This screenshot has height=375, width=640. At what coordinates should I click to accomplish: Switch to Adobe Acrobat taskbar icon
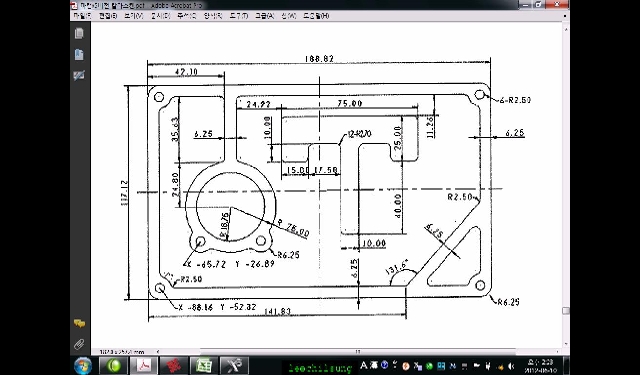tap(143, 366)
